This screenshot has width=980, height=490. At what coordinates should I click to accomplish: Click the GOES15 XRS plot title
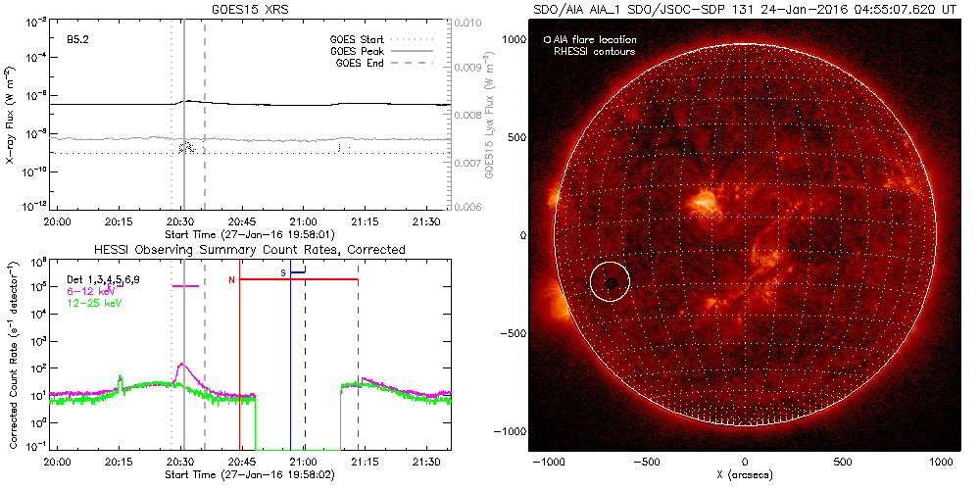point(251,8)
